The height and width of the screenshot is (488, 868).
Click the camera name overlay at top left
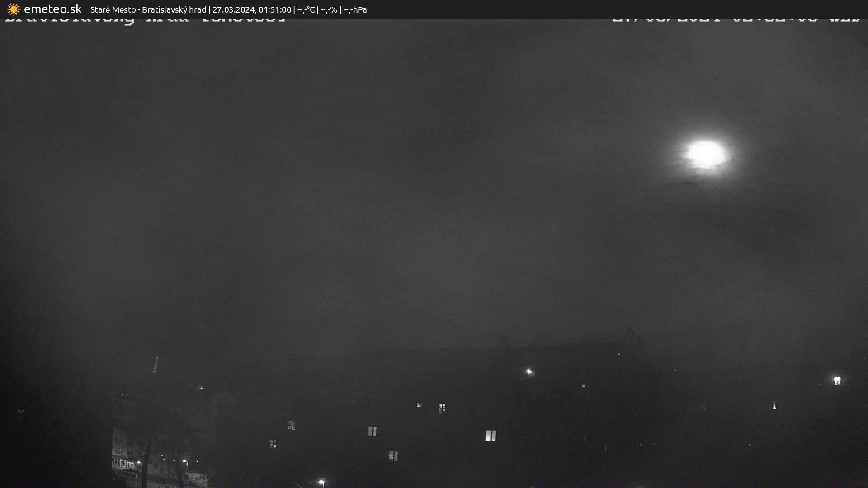click(145, 20)
